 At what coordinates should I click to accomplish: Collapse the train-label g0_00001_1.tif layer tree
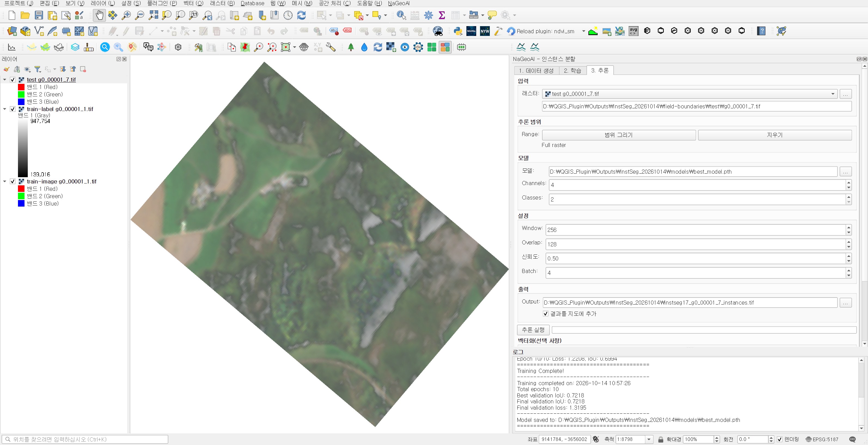click(5, 109)
